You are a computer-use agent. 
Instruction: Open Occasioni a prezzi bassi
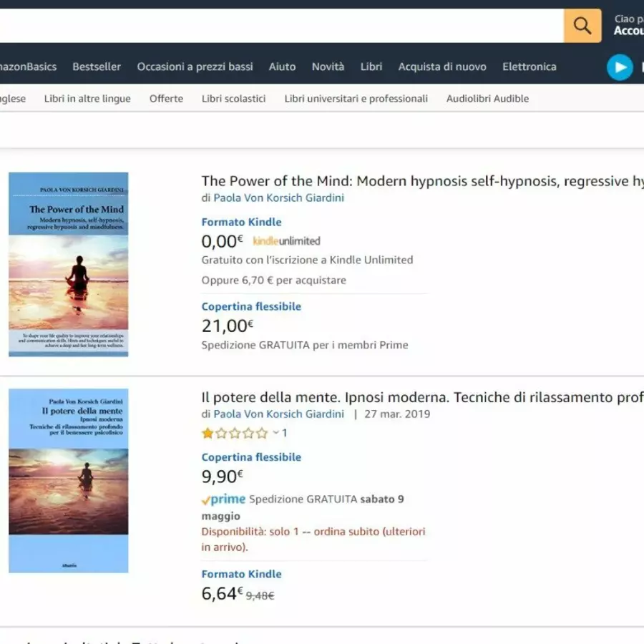pos(195,67)
